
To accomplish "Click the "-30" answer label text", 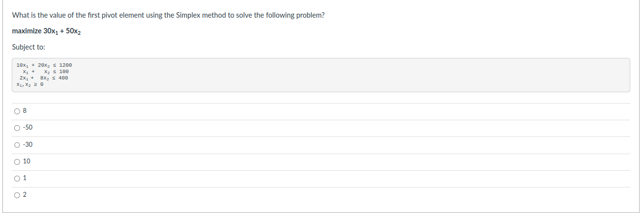I will click(28, 144).
